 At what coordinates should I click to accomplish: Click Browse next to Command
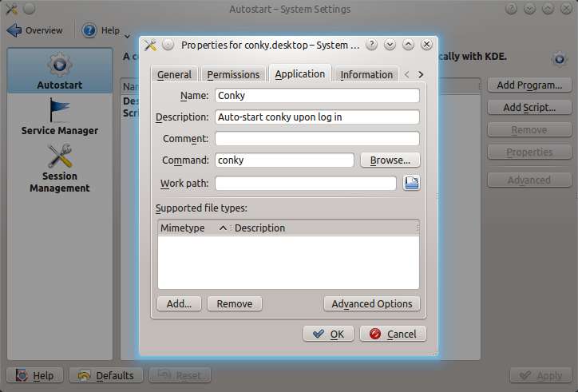[x=390, y=160]
